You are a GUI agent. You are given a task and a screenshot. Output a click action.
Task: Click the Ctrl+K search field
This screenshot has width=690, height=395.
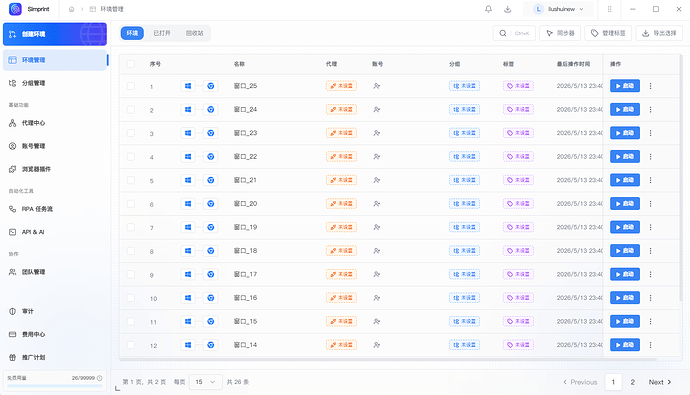click(514, 33)
